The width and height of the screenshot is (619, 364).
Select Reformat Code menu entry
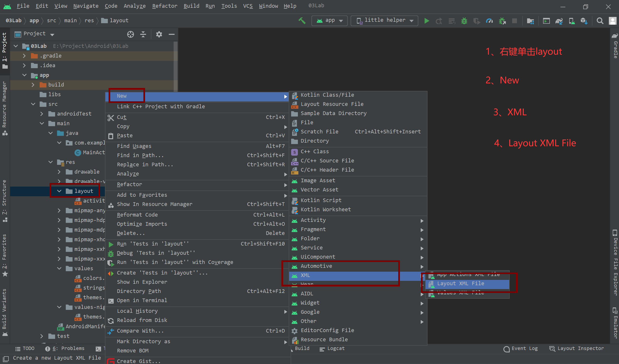pos(197,215)
